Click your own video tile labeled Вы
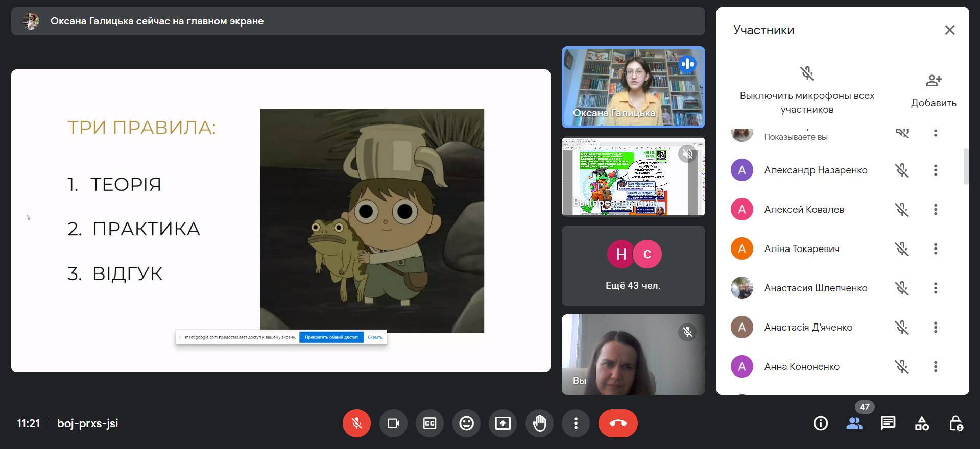This screenshot has height=449, width=980. (x=633, y=355)
